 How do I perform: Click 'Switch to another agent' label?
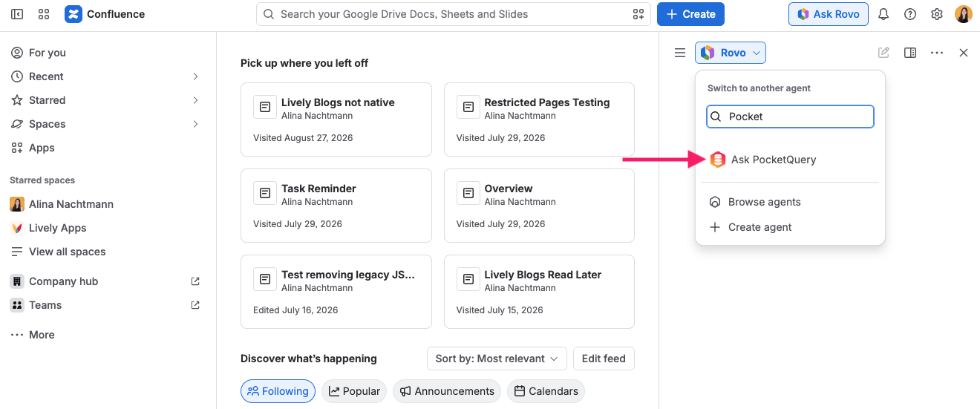click(759, 88)
